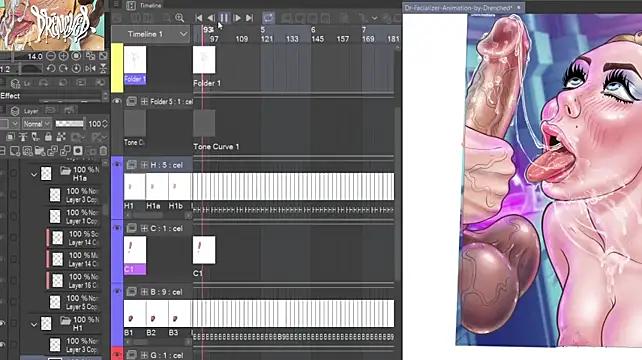Rotate the canvas left in the Navigator

[51, 68]
